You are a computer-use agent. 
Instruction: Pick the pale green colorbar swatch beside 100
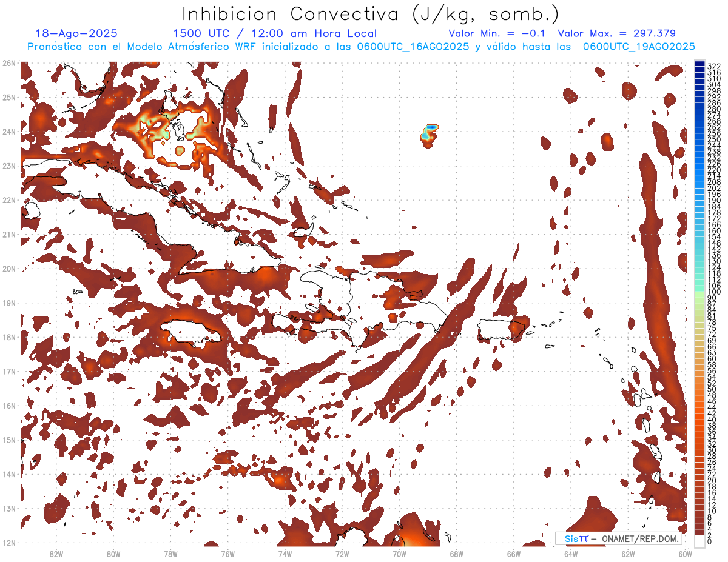point(699,293)
